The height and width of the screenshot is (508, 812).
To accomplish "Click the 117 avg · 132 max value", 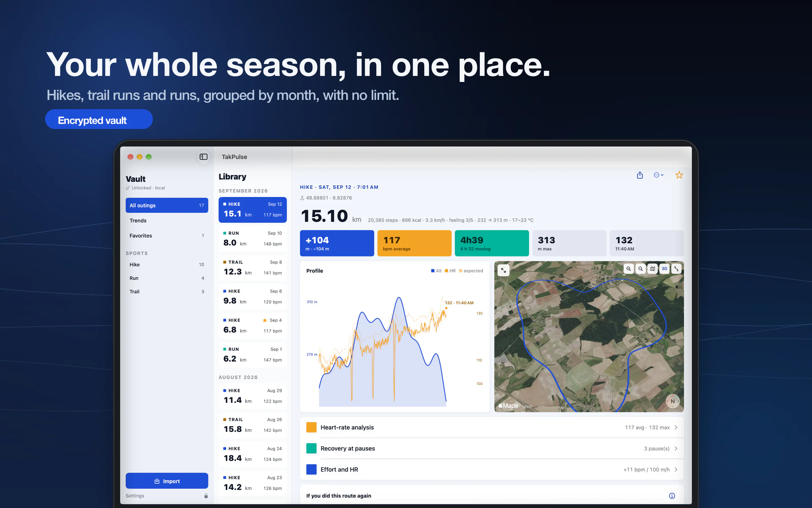I will [x=647, y=427].
